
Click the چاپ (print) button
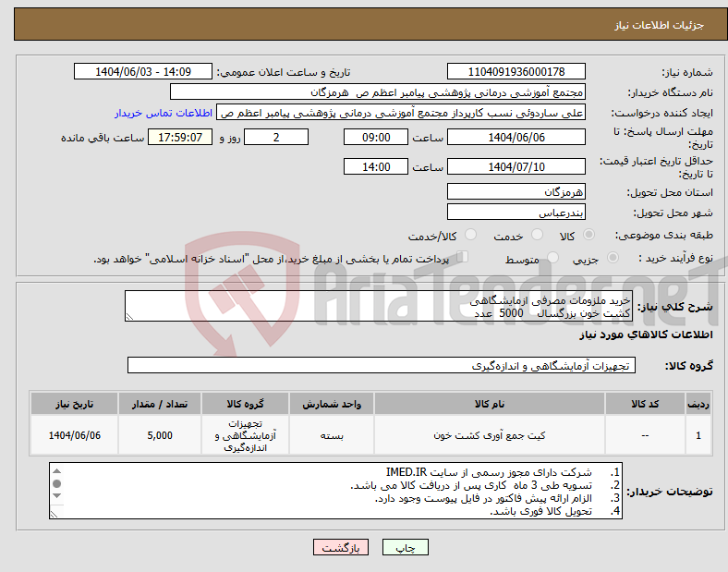click(405, 547)
